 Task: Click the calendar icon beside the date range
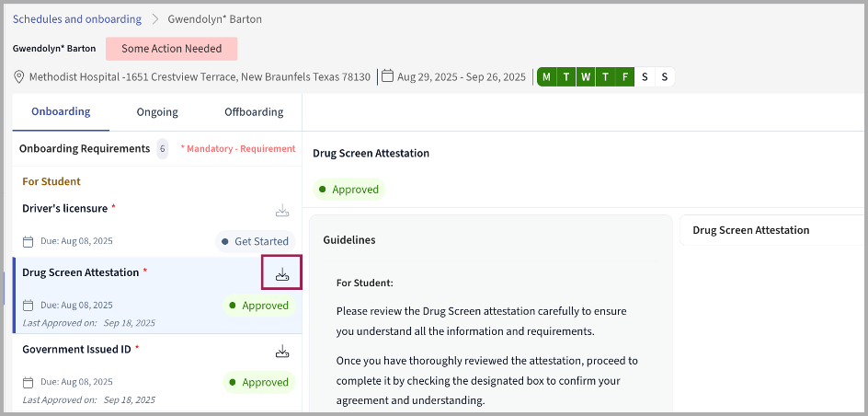pyautogui.click(x=387, y=76)
